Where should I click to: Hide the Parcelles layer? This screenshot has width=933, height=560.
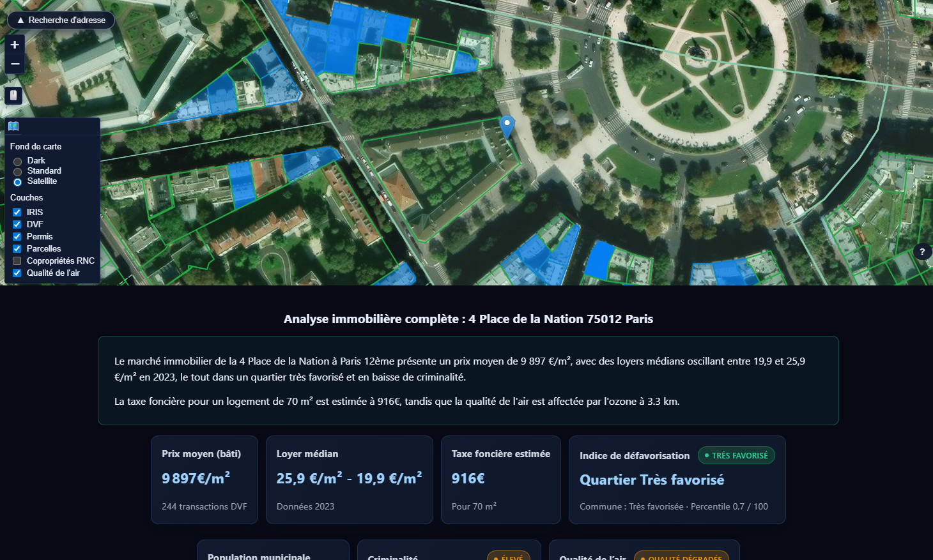click(17, 248)
